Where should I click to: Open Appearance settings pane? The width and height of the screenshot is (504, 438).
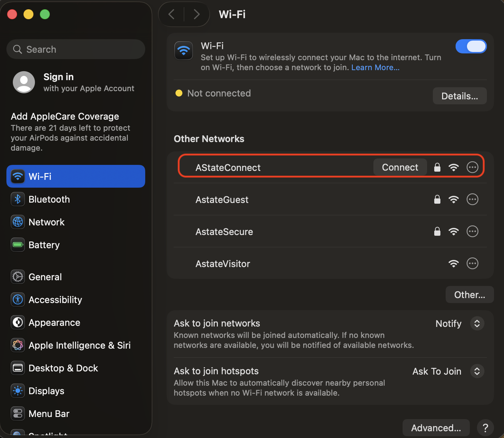76,323
